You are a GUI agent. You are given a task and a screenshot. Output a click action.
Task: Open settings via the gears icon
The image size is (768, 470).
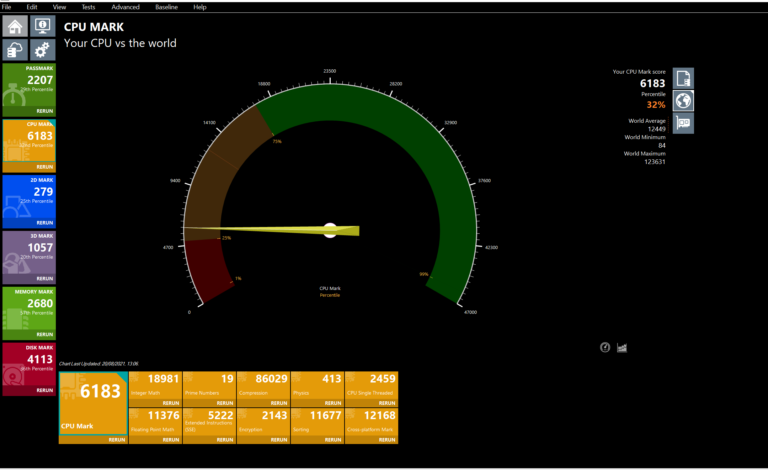tap(42, 49)
